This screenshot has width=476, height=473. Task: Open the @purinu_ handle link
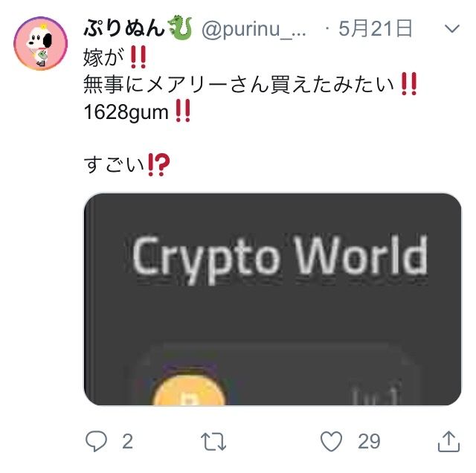254,30
